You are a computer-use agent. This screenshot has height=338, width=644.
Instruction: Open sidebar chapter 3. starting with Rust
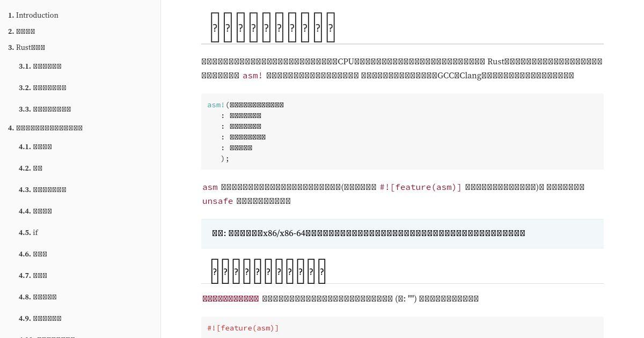(26, 47)
